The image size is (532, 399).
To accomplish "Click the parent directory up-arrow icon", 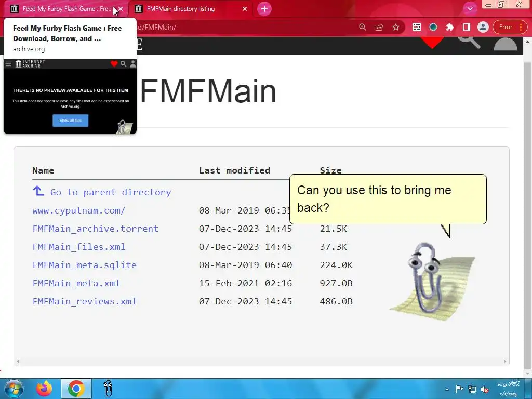I will [x=38, y=191].
